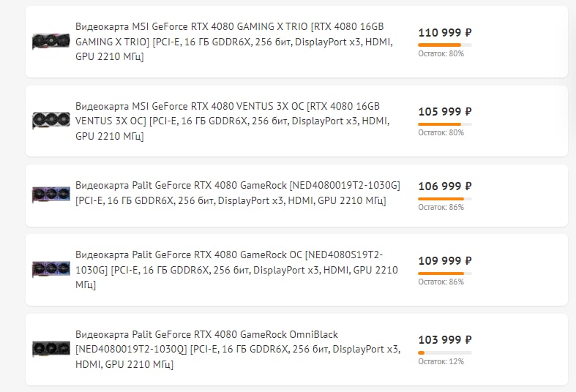
Task: Select the Palit GameRock OC thumbnail picture
Action: 51,269
